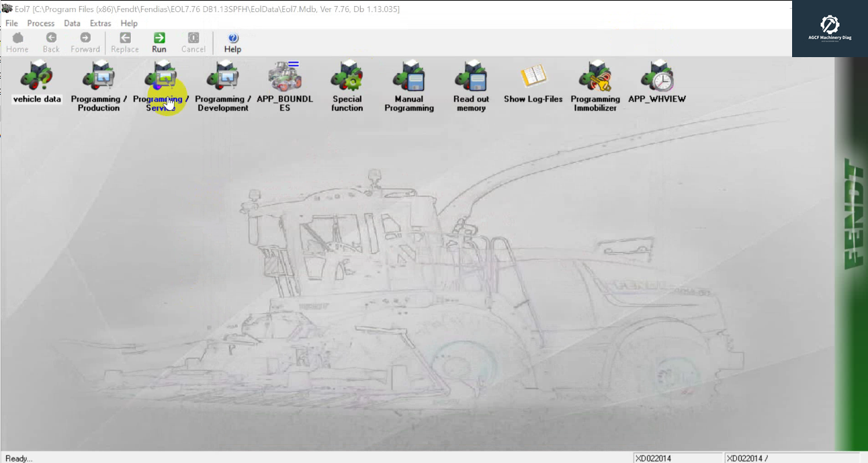Open the Extras menu
This screenshot has width=868, height=463.
(x=100, y=23)
